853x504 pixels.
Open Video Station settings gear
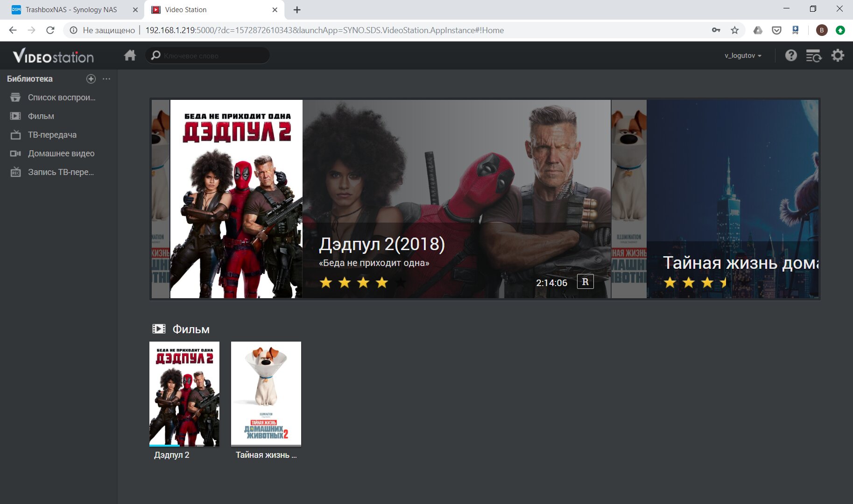tap(838, 56)
